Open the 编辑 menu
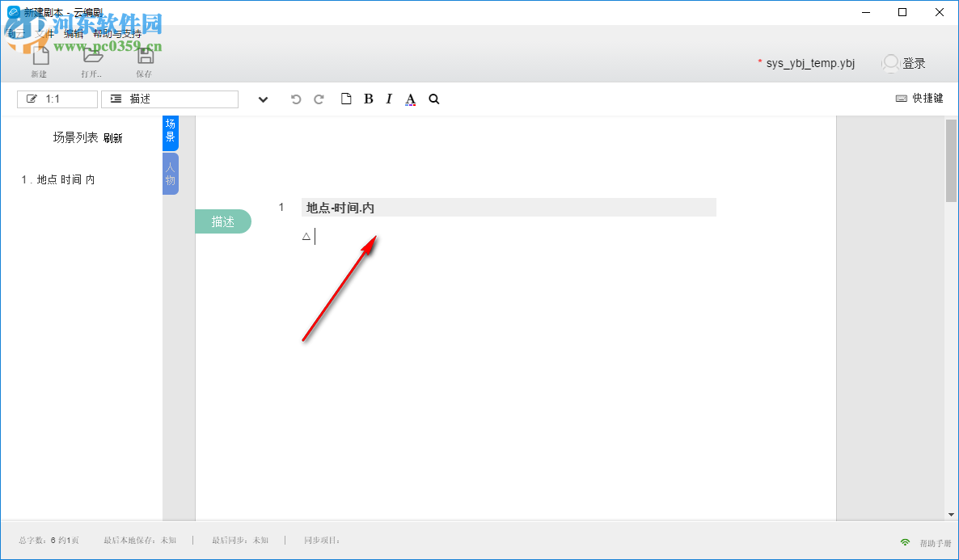The width and height of the screenshot is (959, 560). tap(72, 34)
